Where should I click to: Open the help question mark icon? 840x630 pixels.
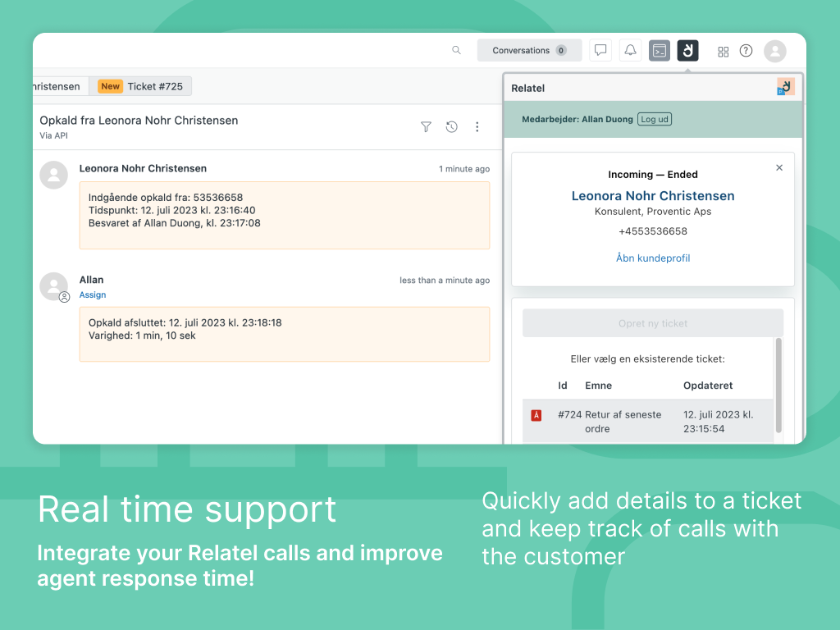coord(746,51)
